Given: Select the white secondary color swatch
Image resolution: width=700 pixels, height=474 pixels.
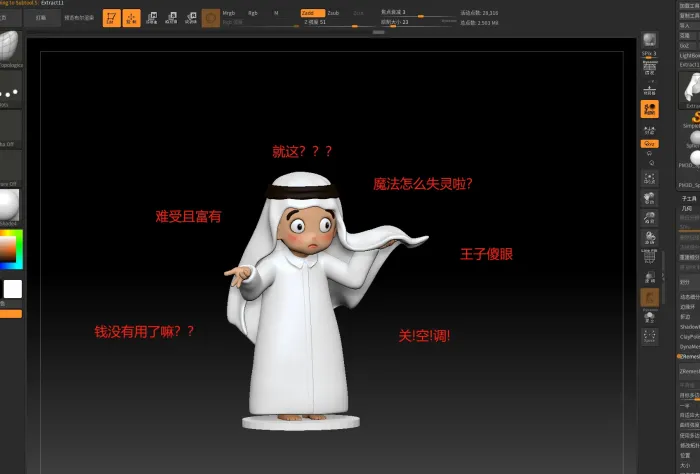Looking at the screenshot, I should click(12, 289).
